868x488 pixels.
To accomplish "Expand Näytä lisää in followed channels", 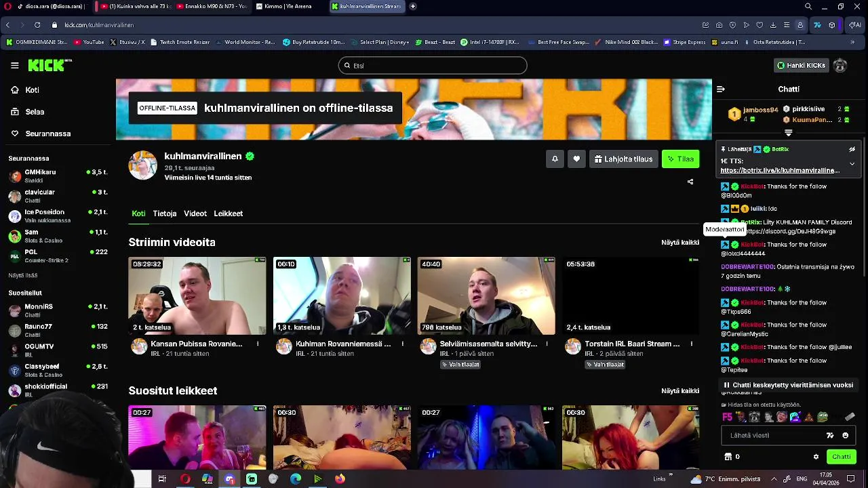I will click(23, 275).
